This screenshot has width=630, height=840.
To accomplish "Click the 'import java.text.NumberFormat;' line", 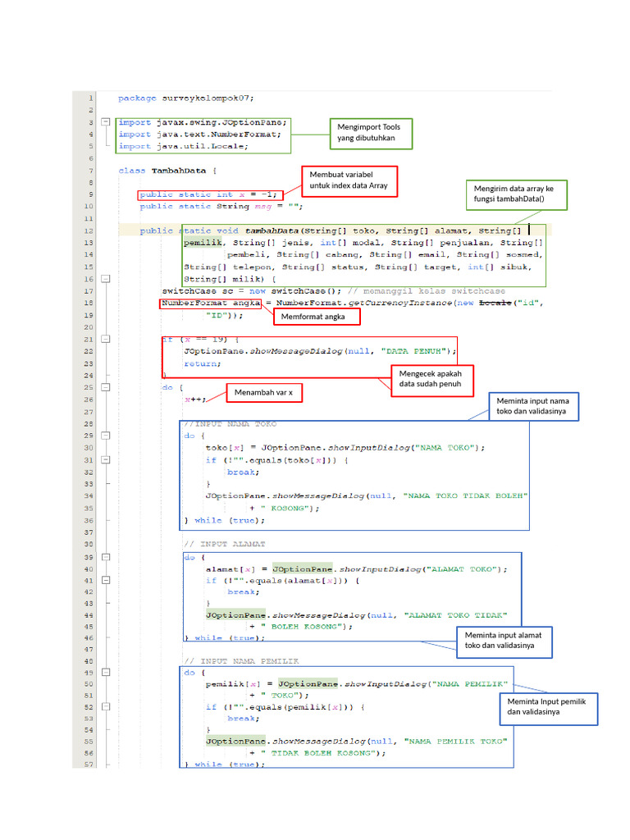I will (200, 135).
